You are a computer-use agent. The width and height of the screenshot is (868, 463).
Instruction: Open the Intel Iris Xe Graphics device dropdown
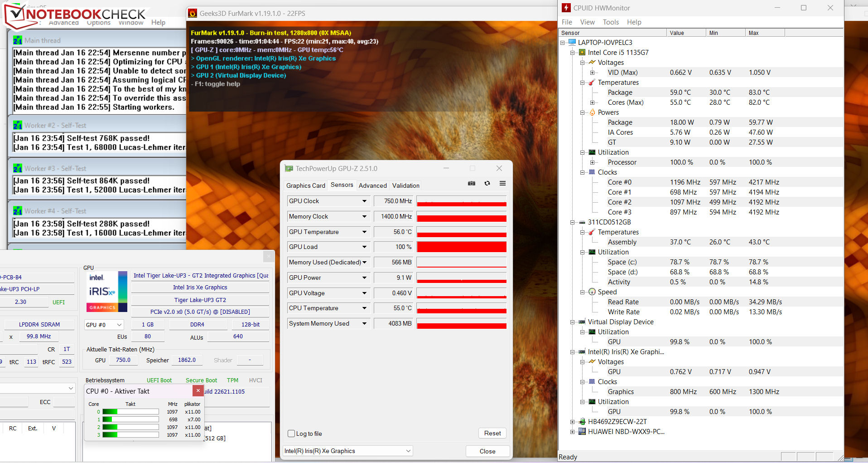click(x=347, y=451)
